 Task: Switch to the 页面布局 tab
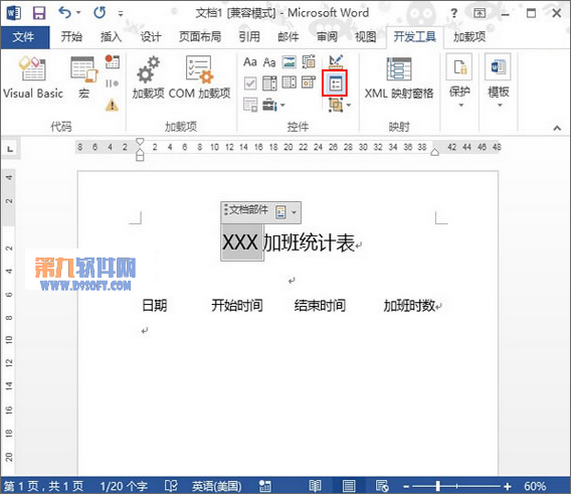(200, 37)
